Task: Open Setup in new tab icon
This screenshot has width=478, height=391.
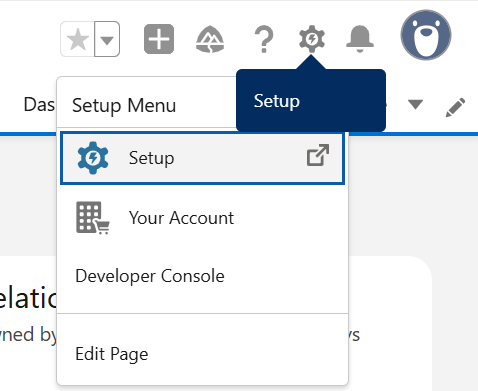Action: (x=318, y=155)
